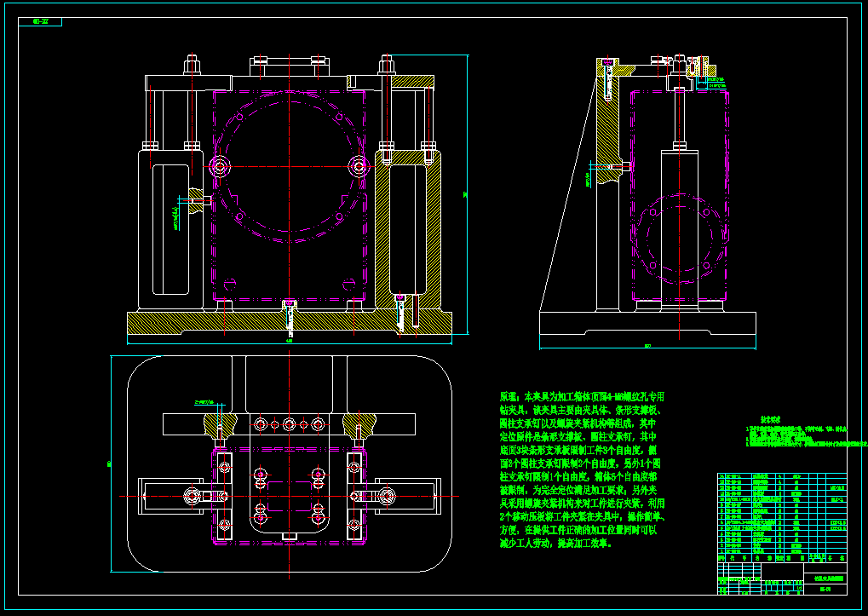This screenshot has height=616, width=868.
Task: Click the line "2个移动压板将工件夹紧在夹具中，操作简单、"
Action: 583,517
